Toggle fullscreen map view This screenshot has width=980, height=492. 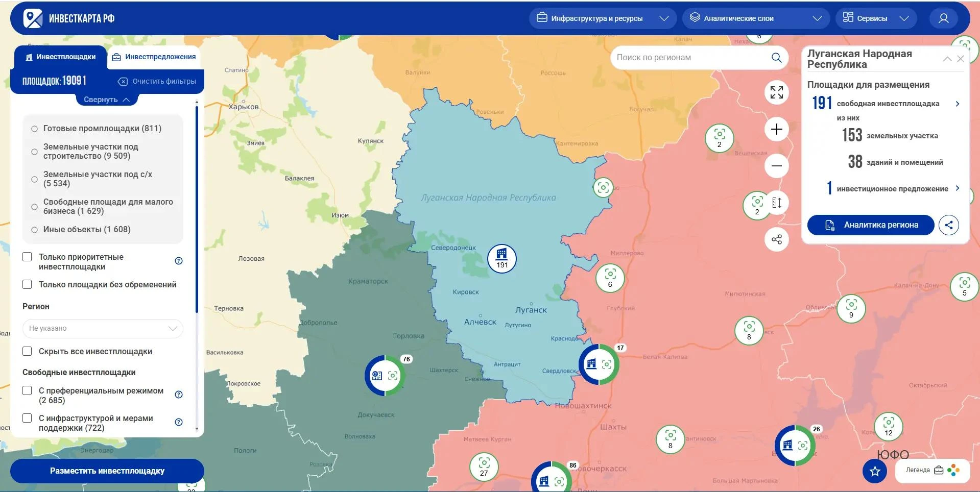click(776, 92)
